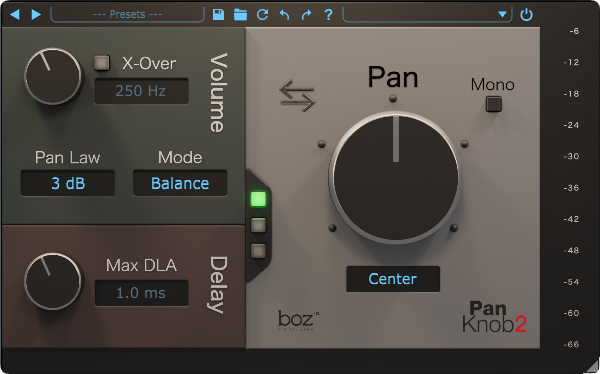Expand the top-right dropdown arrow
Viewport: 600px width, 374px height.
coord(502,15)
